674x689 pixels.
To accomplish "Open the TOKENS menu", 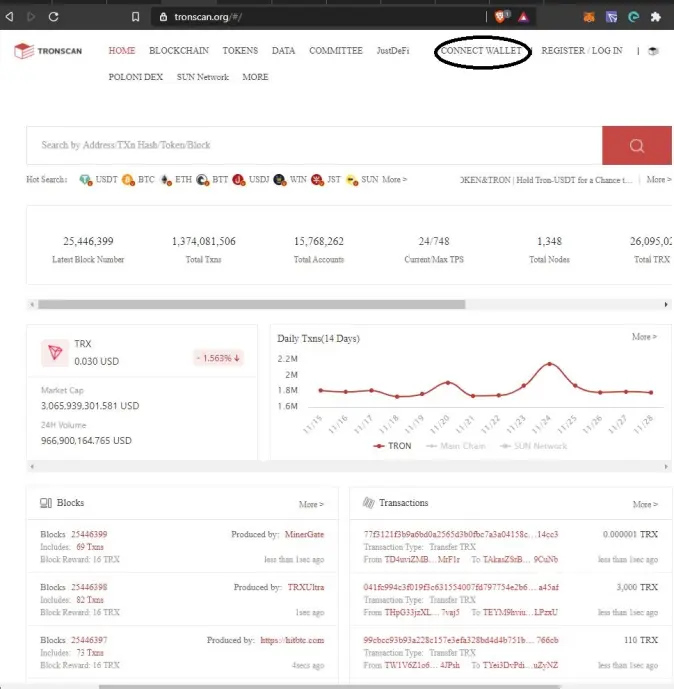I will coord(240,51).
